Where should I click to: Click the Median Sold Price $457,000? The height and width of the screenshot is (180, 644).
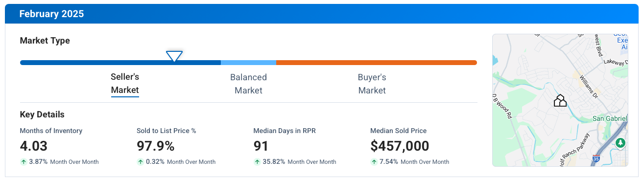click(400, 146)
